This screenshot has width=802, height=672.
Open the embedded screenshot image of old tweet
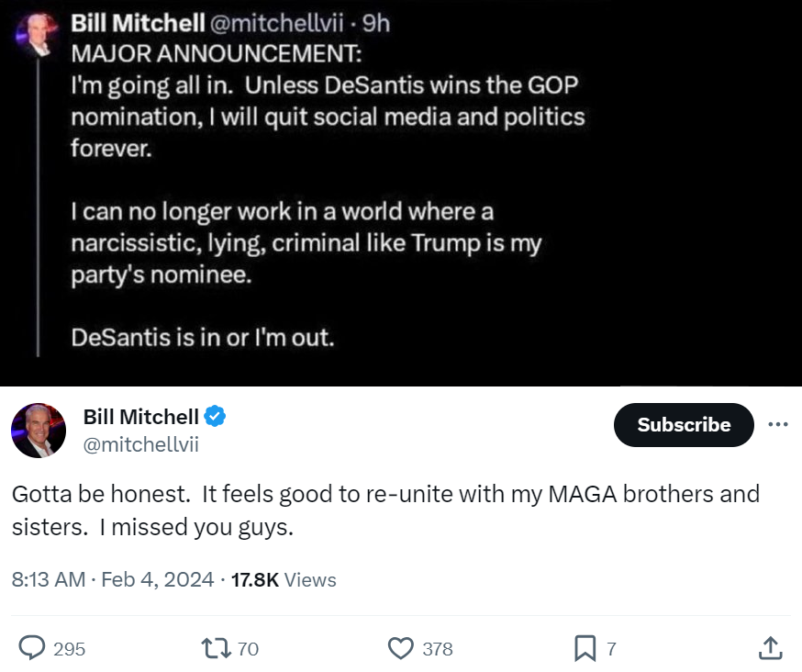coord(401,193)
